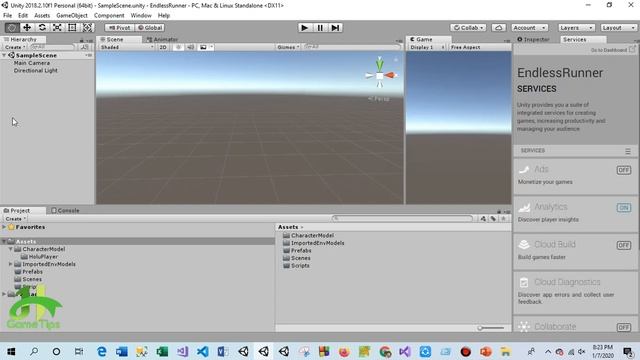Toggle 2D scene view mode
The image size is (640, 360).
click(163, 47)
